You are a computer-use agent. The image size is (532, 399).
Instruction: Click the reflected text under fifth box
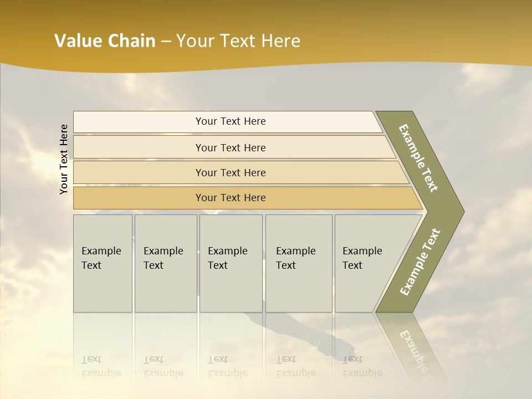coord(362,366)
